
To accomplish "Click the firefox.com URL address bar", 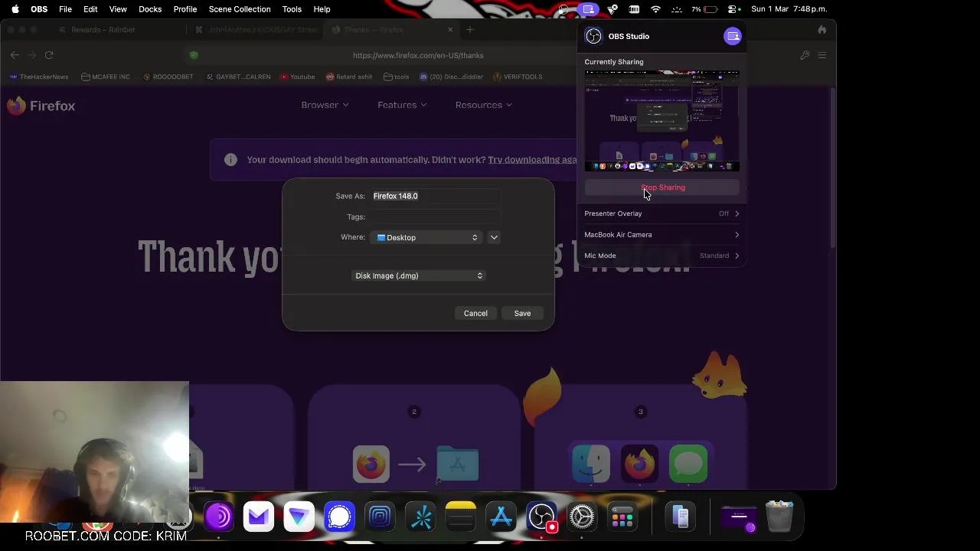I will click(418, 55).
